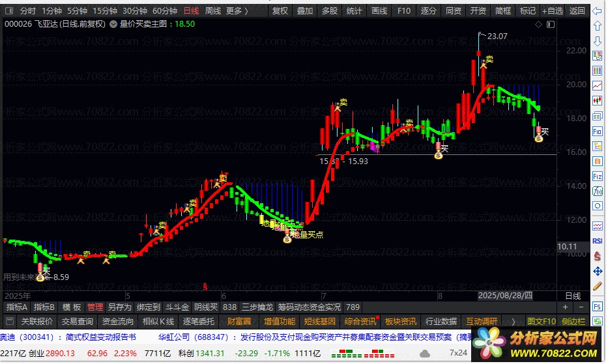Open the stacked windows icon
Viewport: 608px width, 364px height.
click(x=597, y=117)
